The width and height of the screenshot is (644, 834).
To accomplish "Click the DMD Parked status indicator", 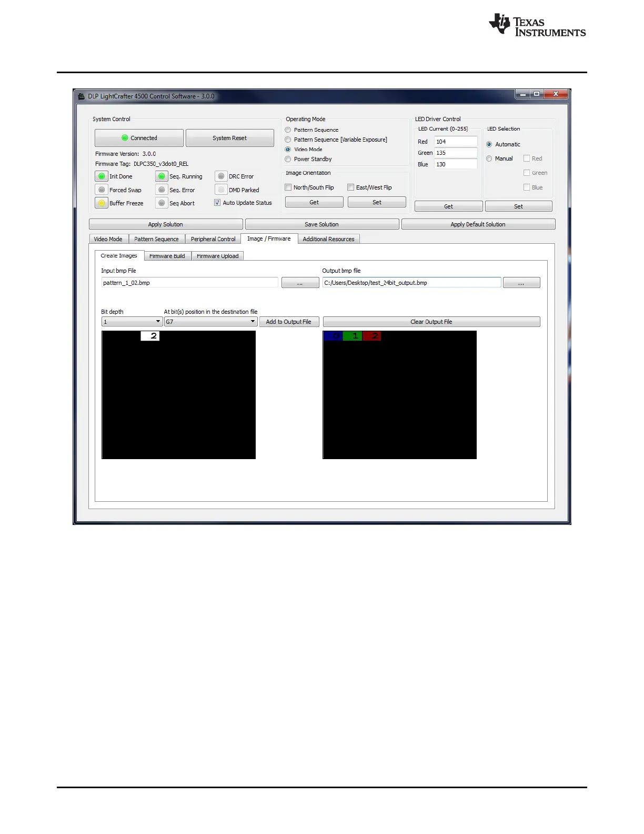I will pyautogui.click(x=221, y=190).
